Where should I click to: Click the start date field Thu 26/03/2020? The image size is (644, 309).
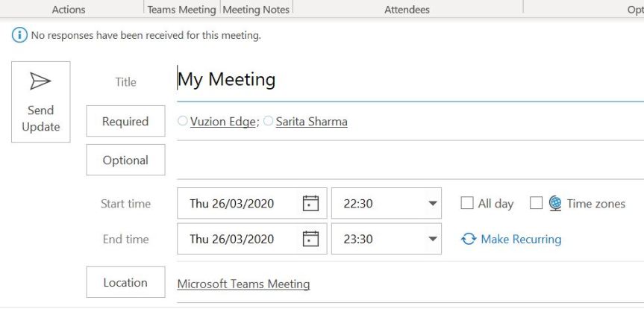232,204
